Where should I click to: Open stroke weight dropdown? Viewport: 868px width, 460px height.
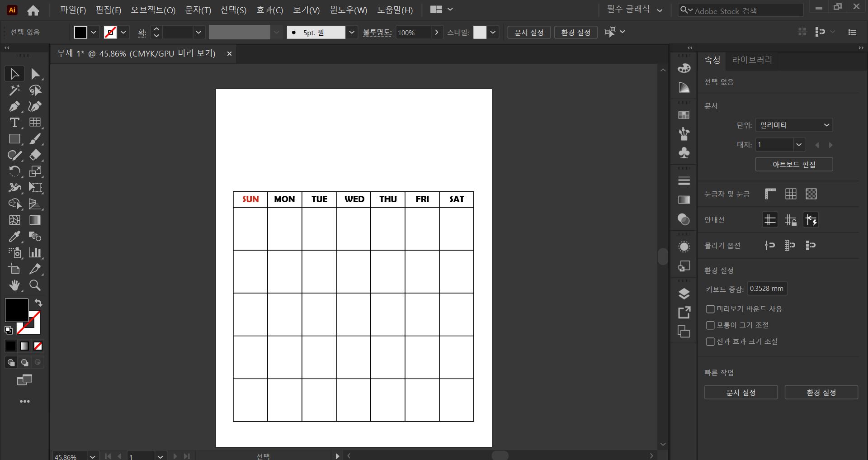[198, 32]
